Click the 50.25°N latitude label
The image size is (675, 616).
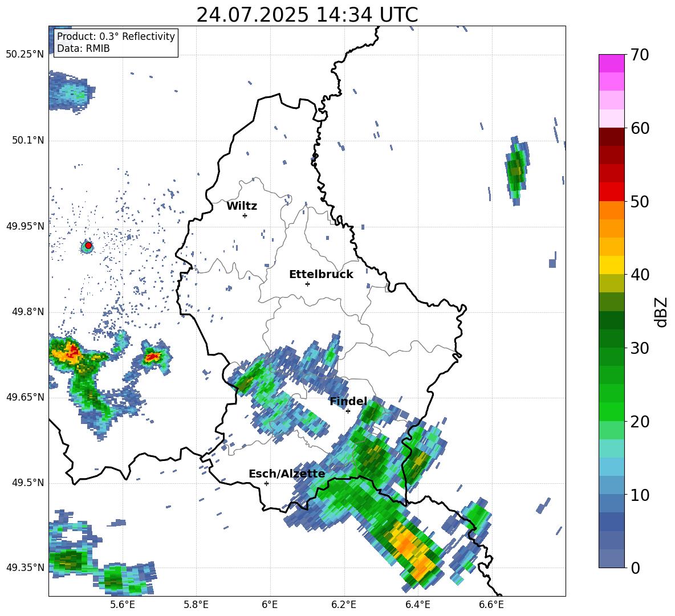[25, 55]
